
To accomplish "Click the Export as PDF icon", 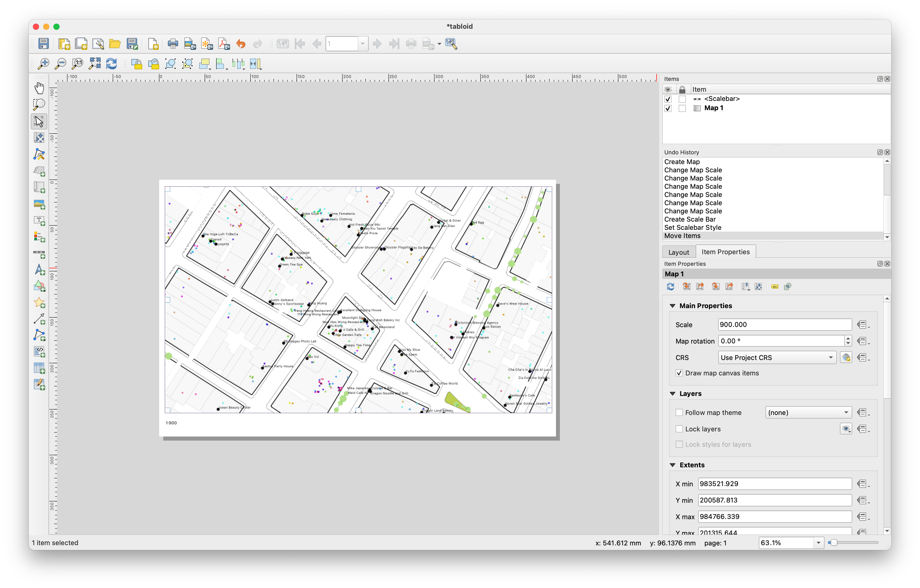I will 224,44.
